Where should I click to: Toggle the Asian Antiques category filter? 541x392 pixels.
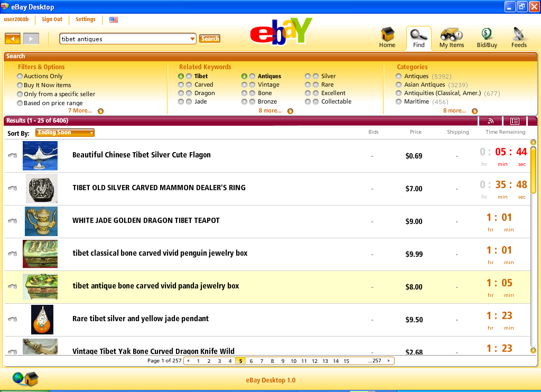click(398, 85)
